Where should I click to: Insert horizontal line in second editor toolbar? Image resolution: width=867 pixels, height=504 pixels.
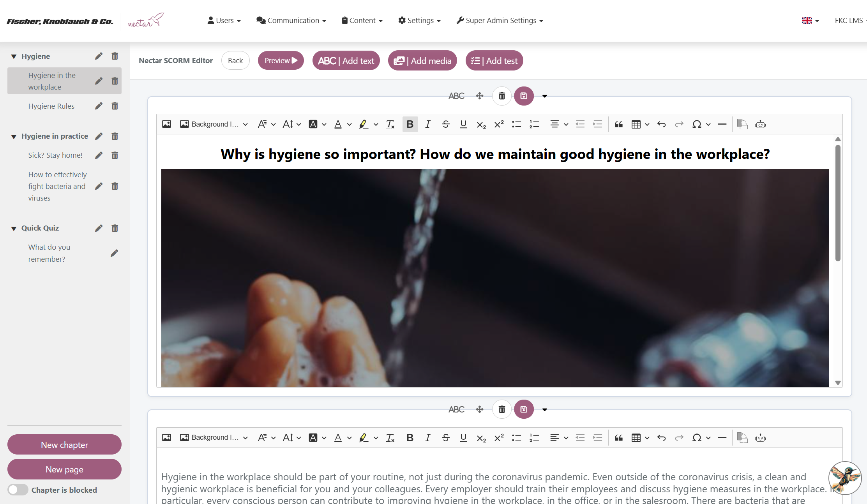pos(722,438)
